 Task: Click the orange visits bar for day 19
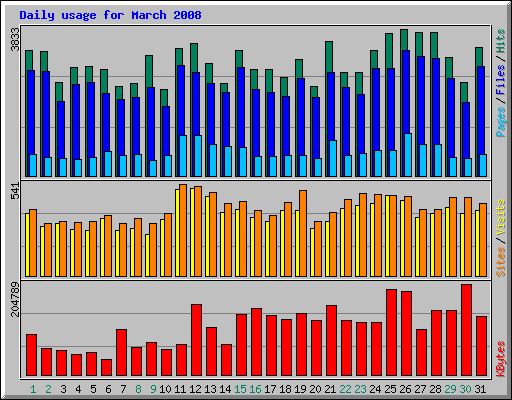click(x=303, y=233)
